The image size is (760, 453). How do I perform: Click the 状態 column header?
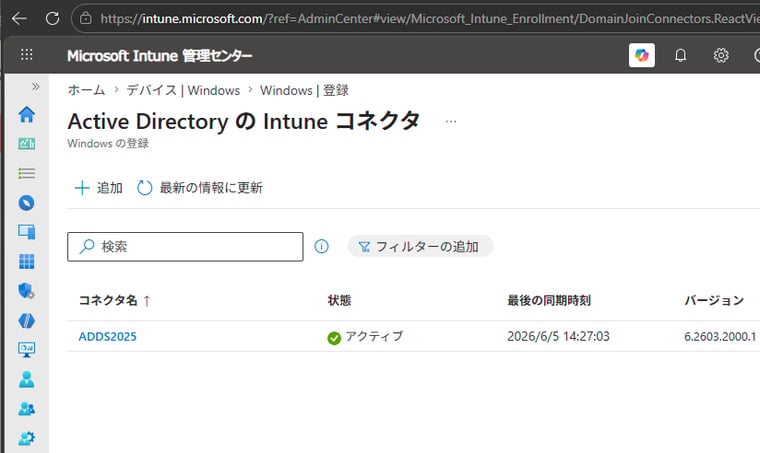tap(339, 300)
